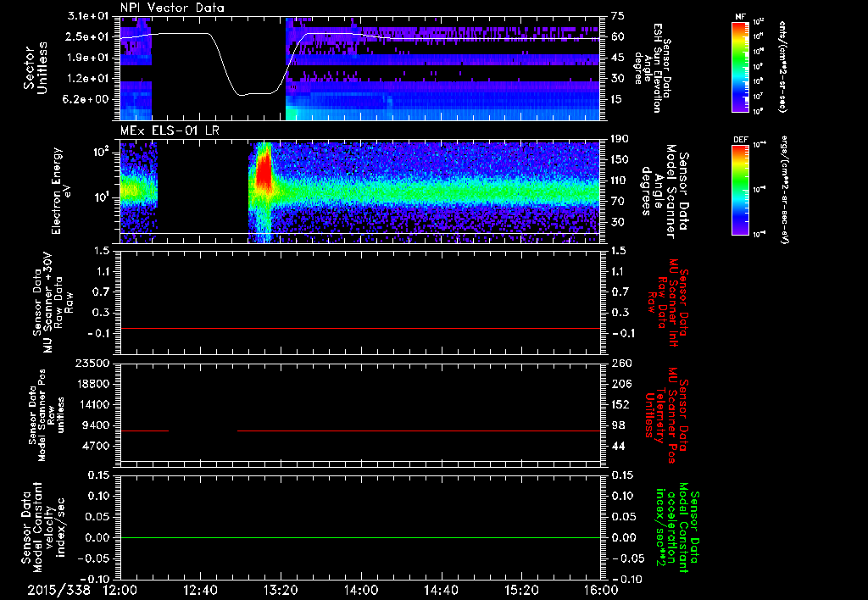Viewport: 868px width, 600px height.
Task: Click the "2015/338" date label
Action: 59,590
